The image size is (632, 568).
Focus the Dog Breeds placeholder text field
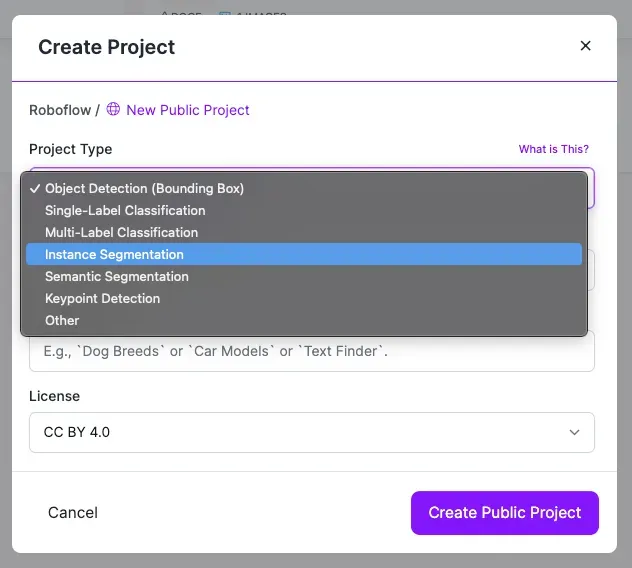(x=312, y=352)
